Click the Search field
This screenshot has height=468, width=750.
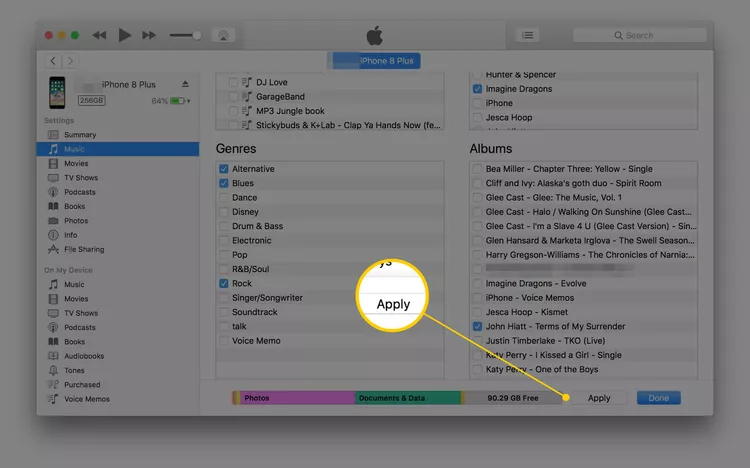[640, 35]
